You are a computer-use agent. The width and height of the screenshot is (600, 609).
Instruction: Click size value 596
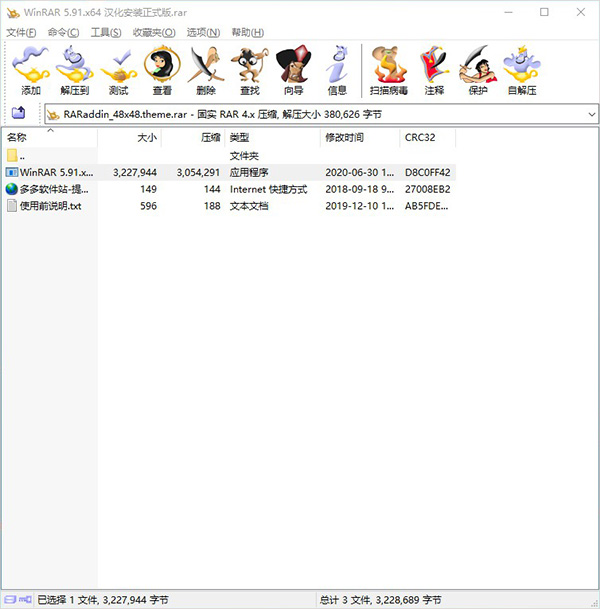[148, 206]
